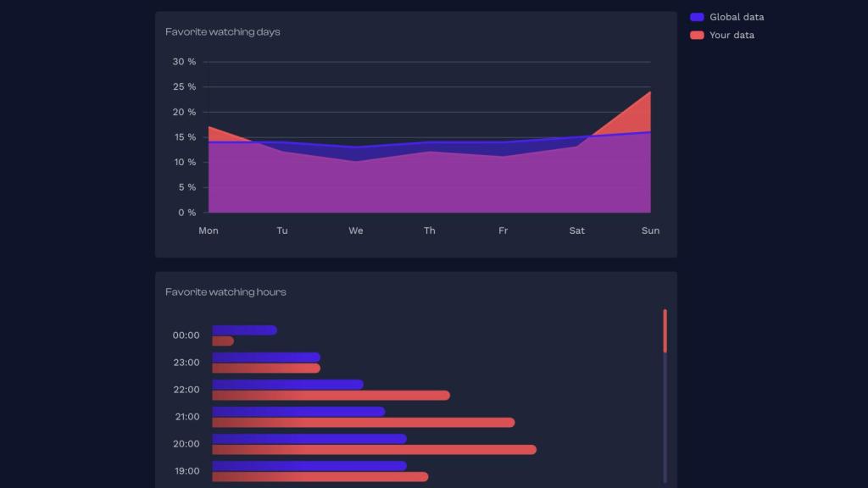Click the red Your data legend swatch
This screenshot has height=488, width=868.
(697, 36)
